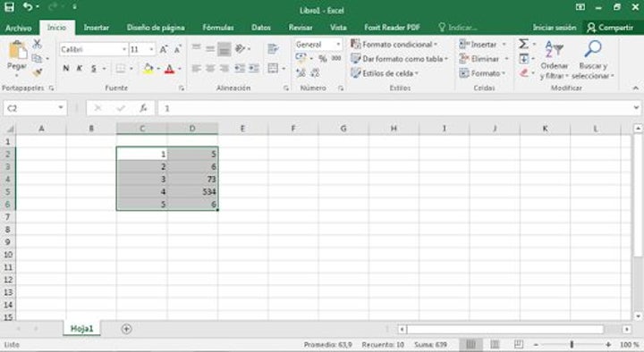Click the Copy icon
Screen dimensions: 644x352
pyautogui.click(x=37, y=58)
